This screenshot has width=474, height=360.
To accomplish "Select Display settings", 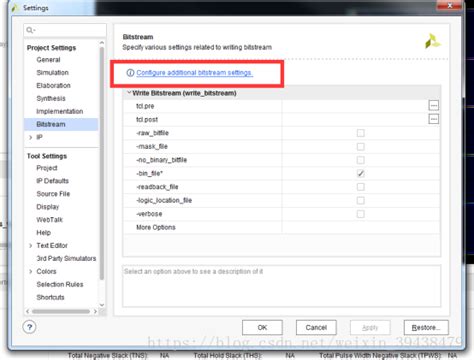I will click(47, 207).
